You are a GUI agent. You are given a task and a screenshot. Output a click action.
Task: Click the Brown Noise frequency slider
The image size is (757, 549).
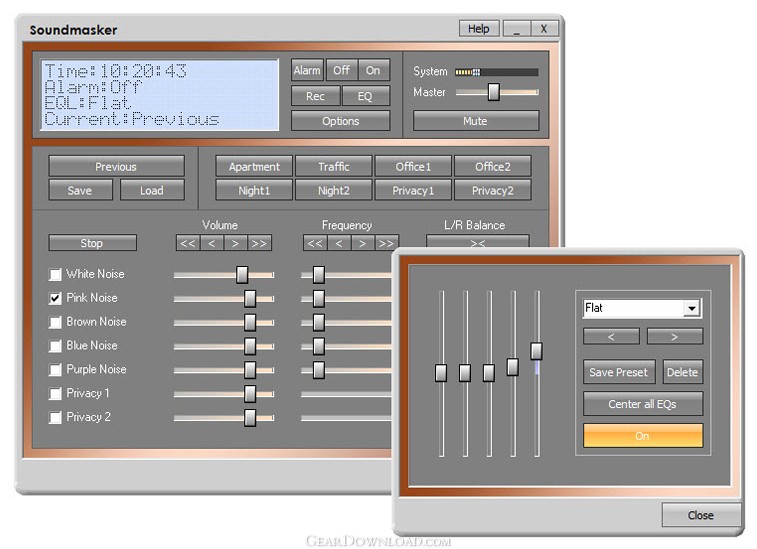(346, 322)
